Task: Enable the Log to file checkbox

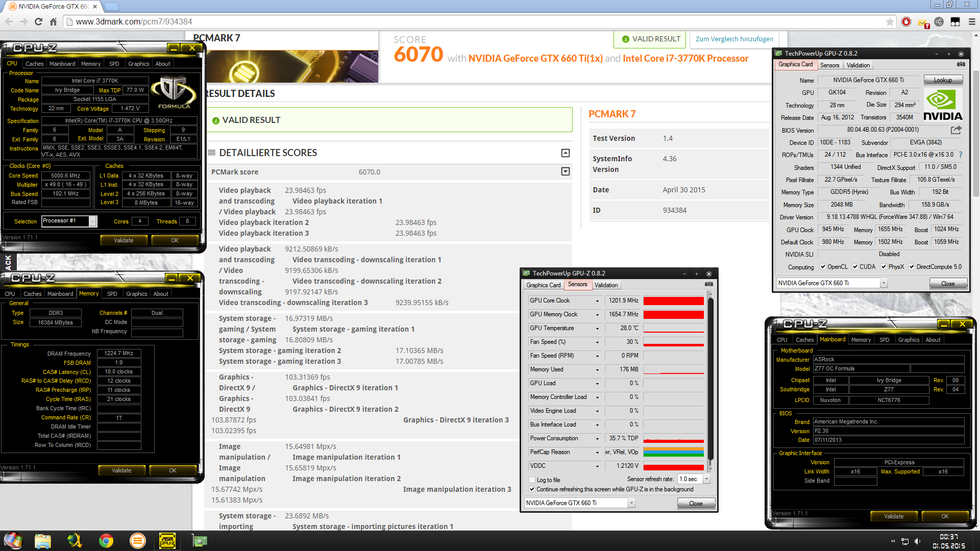Action: coord(532,480)
